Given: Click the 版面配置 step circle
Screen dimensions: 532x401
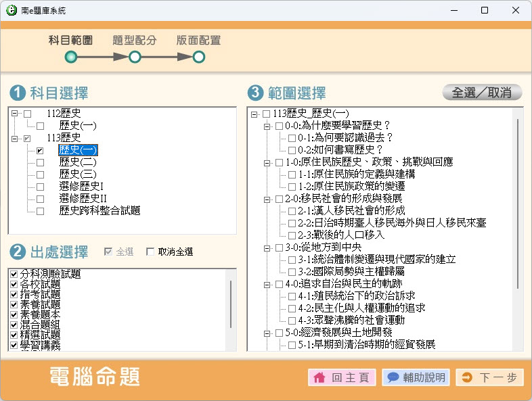Looking at the screenshot, I should point(198,57).
